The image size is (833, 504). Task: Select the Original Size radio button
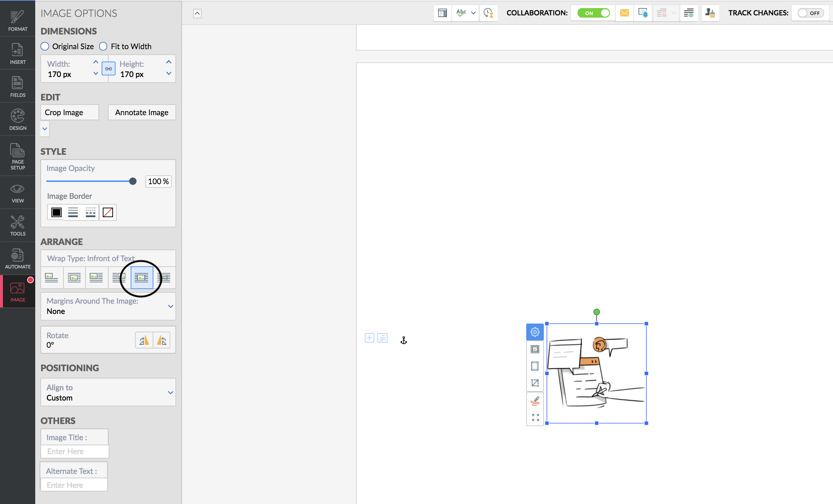(45, 47)
